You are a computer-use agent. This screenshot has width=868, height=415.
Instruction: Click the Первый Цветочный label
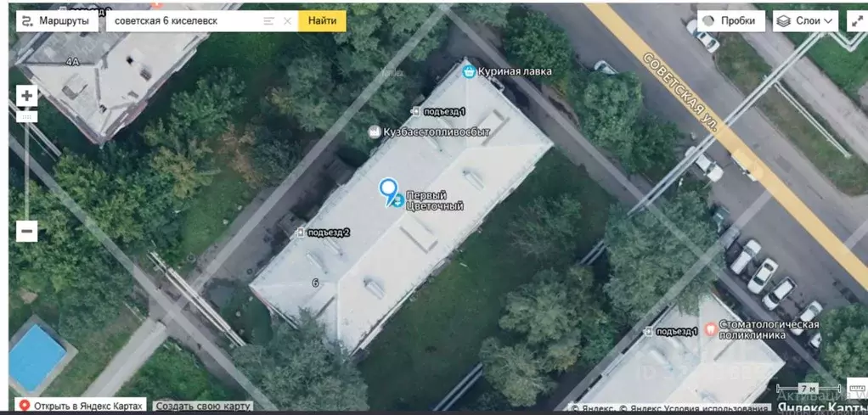click(435, 201)
